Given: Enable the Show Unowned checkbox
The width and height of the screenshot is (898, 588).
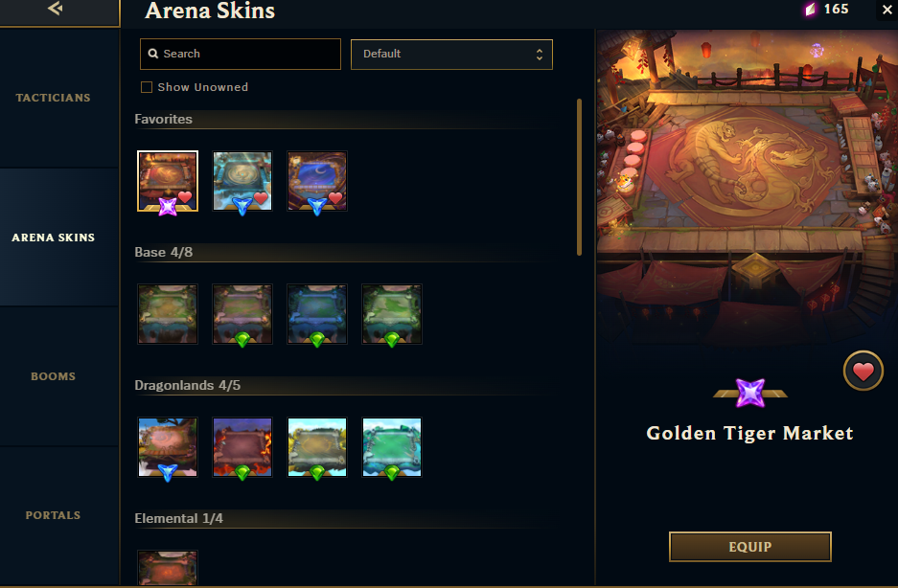Looking at the screenshot, I should click(x=147, y=87).
